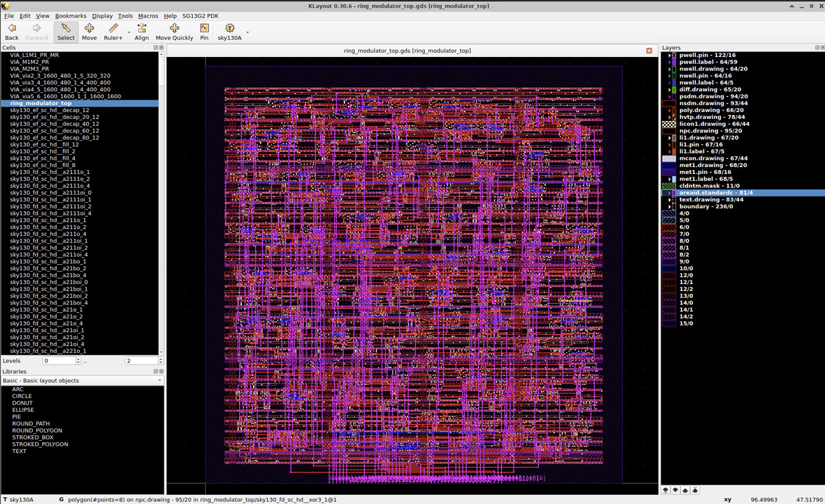Select ROUND_PATH in the Basic objects list

point(32,424)
